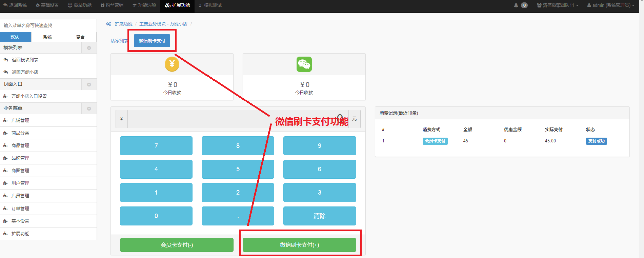Tap keypad number 0
The image size is (644, 258).
tap(156, 216)
